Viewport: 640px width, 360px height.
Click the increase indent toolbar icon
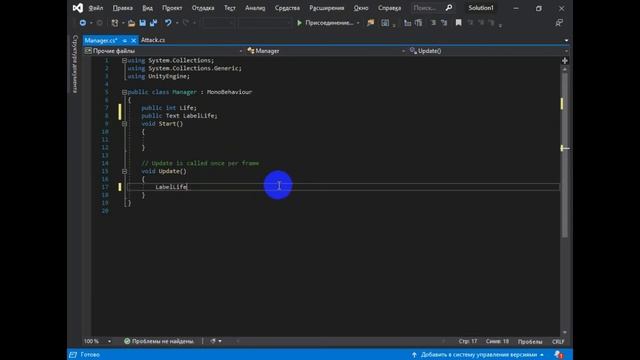(x=418, y=23)
